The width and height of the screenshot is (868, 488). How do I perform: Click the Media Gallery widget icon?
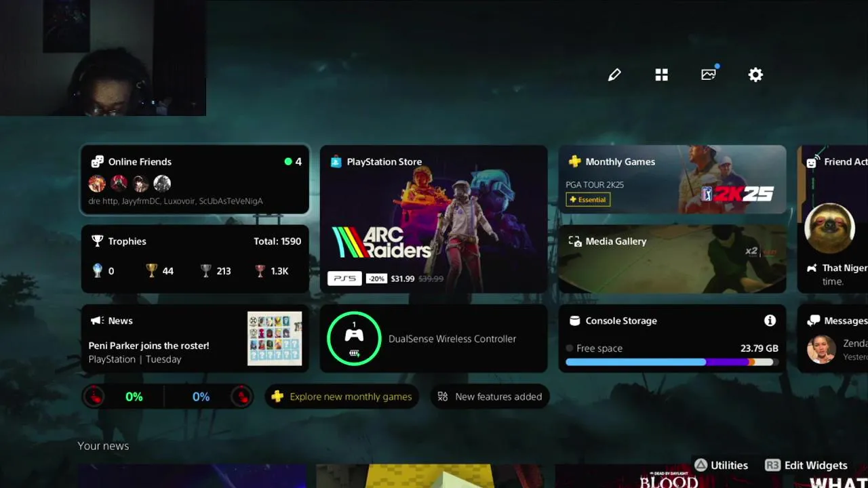coord(574,241)
